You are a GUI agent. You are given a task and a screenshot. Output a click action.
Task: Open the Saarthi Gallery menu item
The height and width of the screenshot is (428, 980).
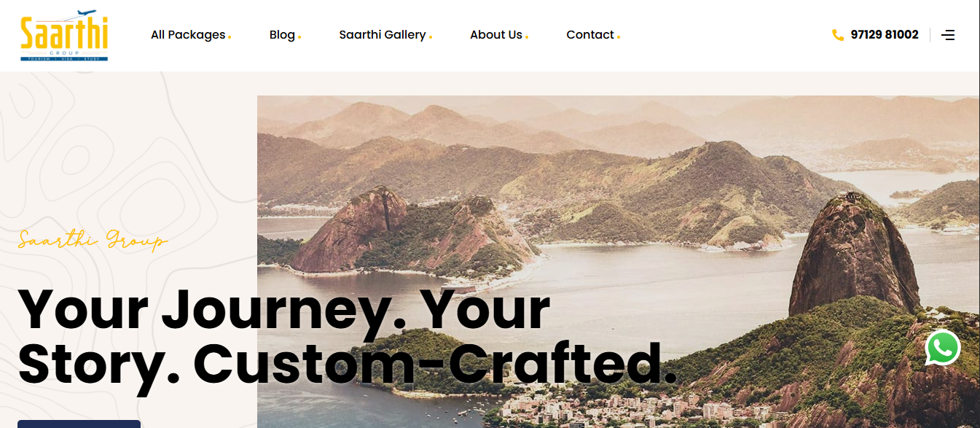point(383,35)
